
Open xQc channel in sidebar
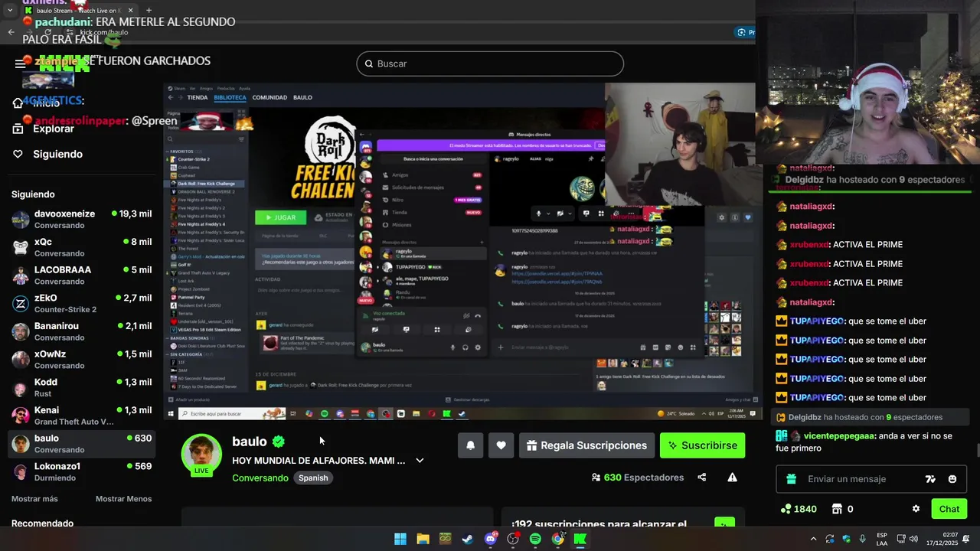(x=80, y=247)
